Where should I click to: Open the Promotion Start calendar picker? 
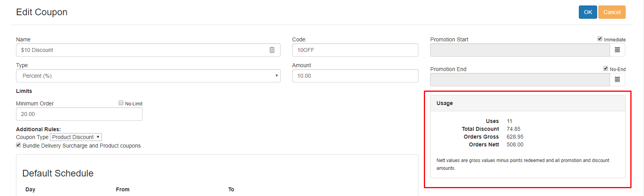pyautogui.click(x=617, y=50)
